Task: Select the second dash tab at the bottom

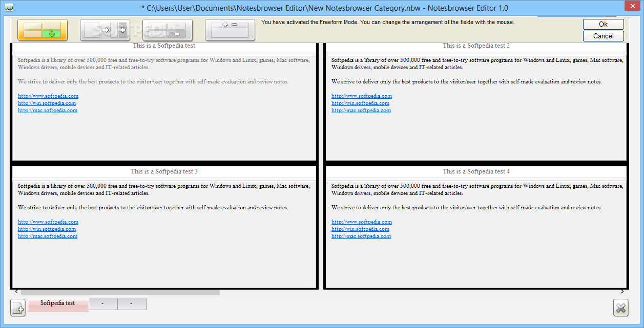Action: [x=132, y=304]
